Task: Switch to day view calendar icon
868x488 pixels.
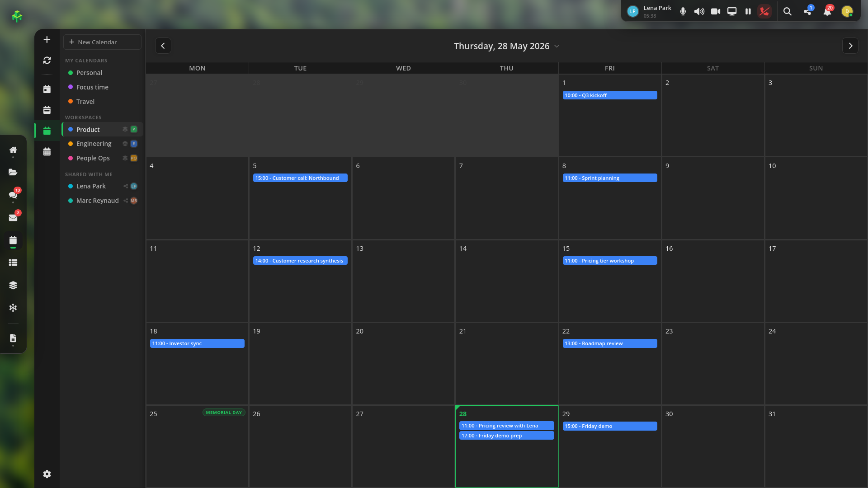Action: (x=47, y=89)
